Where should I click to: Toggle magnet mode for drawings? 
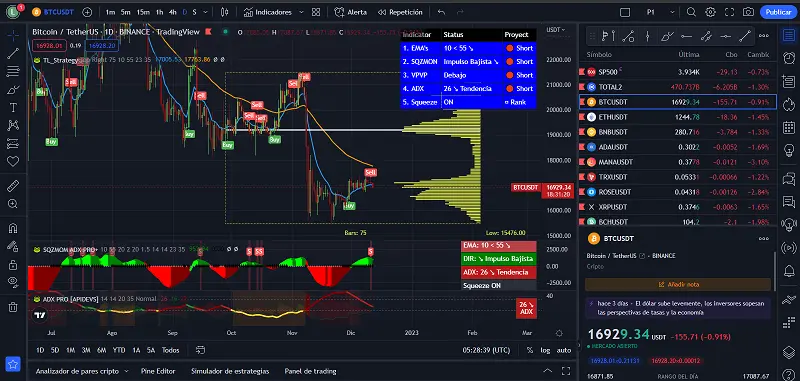[13, 228]
